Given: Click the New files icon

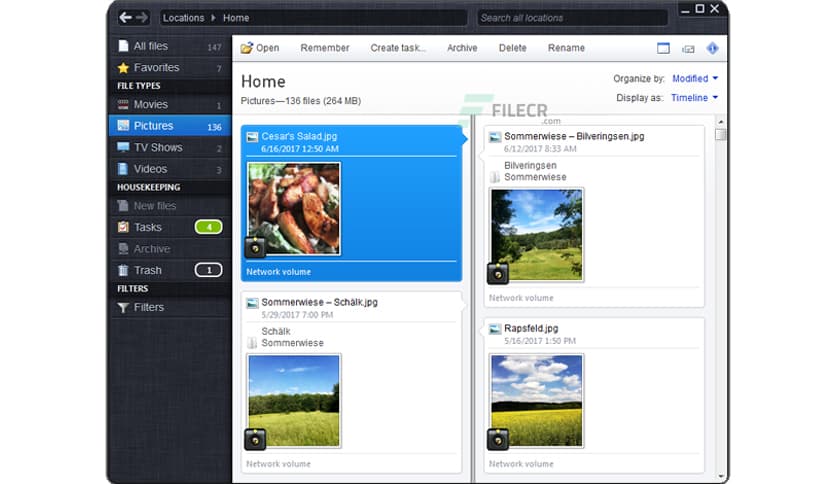Looking at the screenshot, I should pyautogui.click(x=123, y=206).
